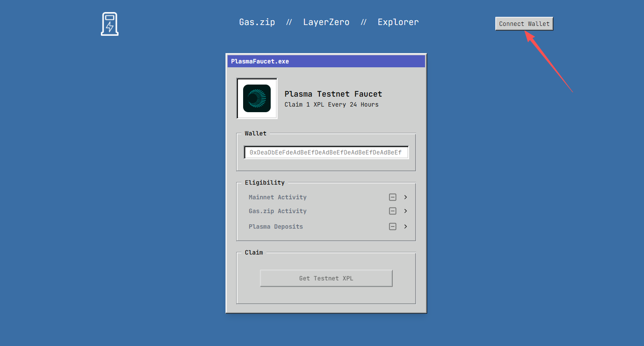Click the Mainnet Activity label
Image resolution: width=644 pixels, height=346 pixels.
click(278, 197)
